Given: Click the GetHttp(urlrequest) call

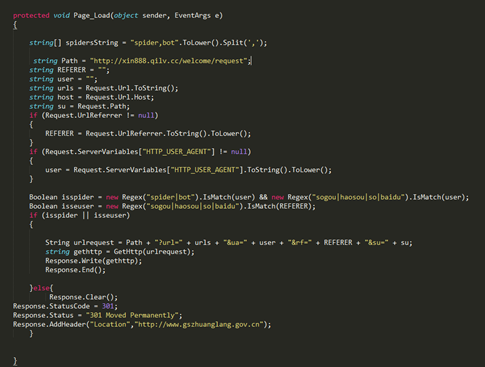Looking at the screenshot, I should 152,252.
